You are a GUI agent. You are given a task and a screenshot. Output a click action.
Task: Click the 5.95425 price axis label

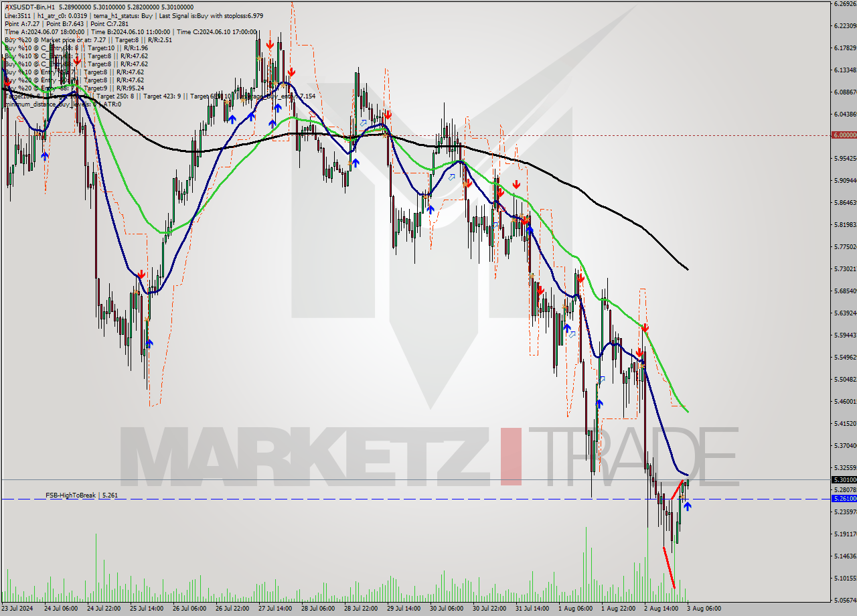[x=846, y=159]
